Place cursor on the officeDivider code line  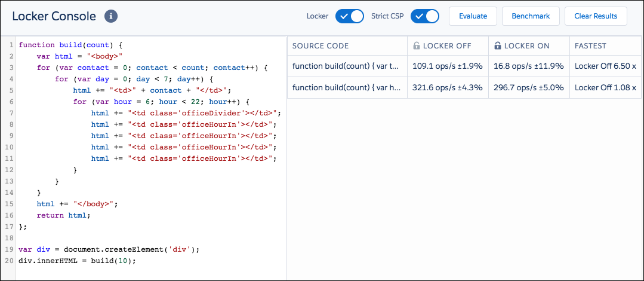coord(186,113)
